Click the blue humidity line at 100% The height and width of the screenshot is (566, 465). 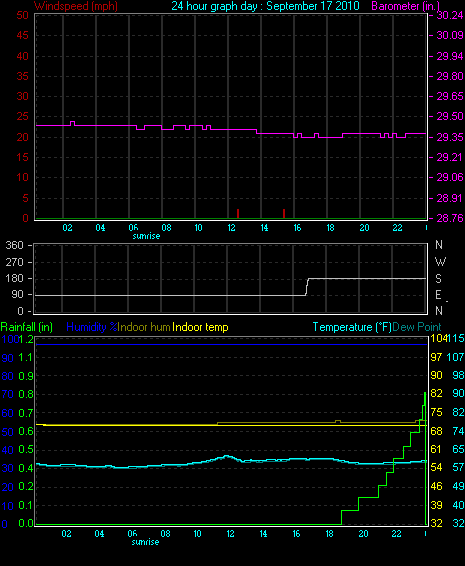(x=231, y=344)
